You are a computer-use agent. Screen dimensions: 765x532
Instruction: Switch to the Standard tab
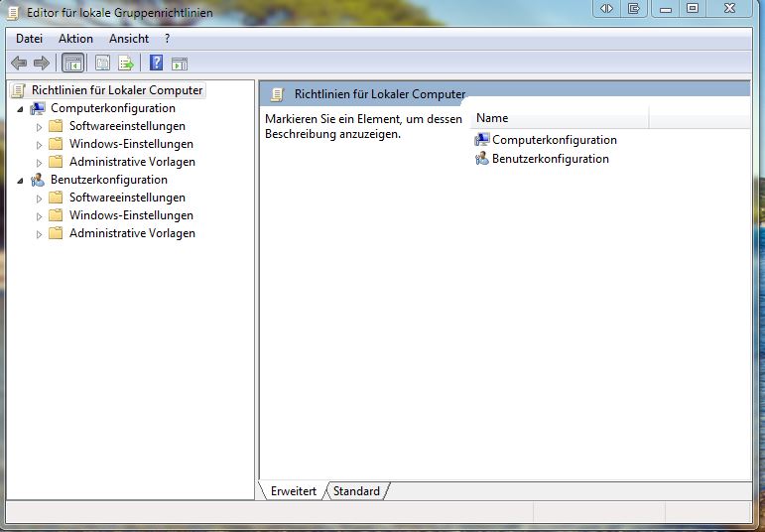pyautogui.click(x=356, y=491)
